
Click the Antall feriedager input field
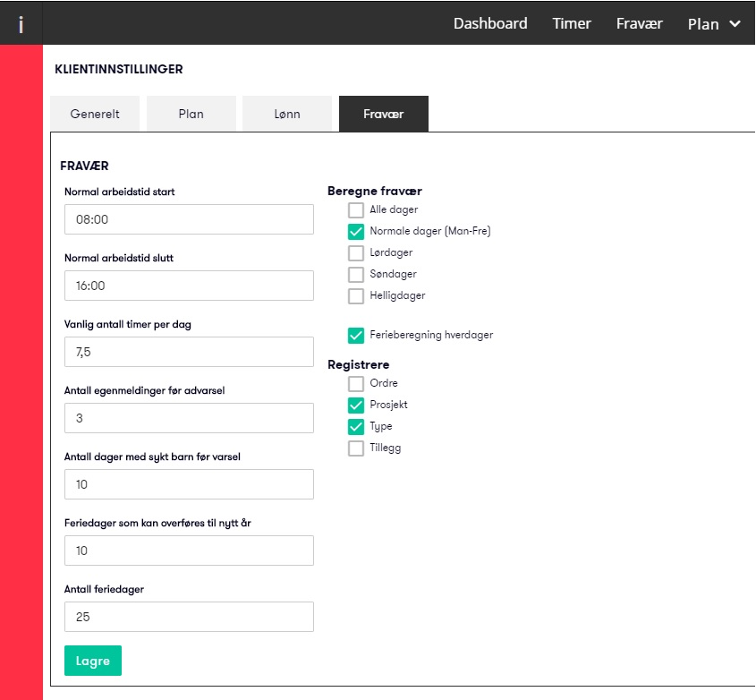[189, 617]
